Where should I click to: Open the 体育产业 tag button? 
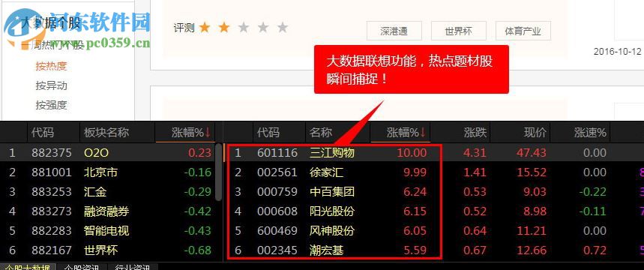pyautogui.click(x=523, y=31)
